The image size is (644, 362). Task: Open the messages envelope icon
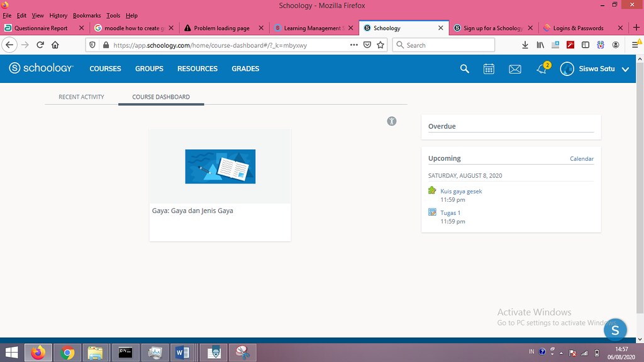[515, 69]
